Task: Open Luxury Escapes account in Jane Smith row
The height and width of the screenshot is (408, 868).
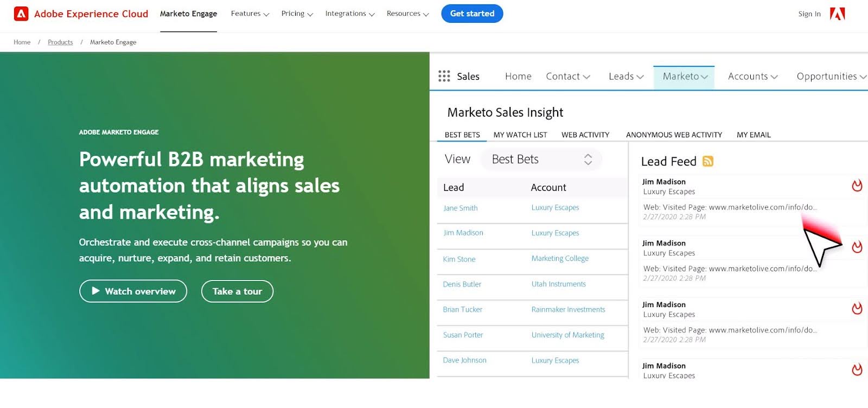Action: (x=556, y=208)
